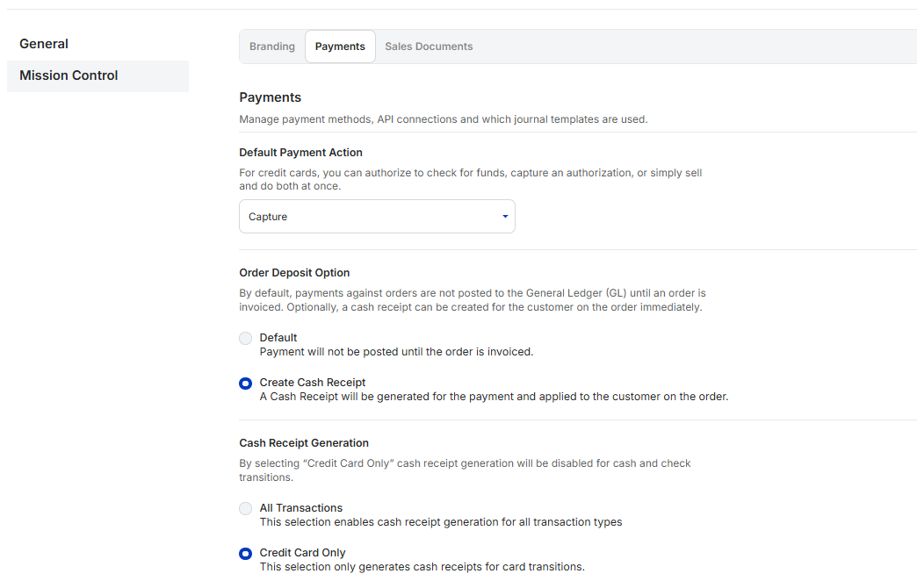
Task: Click the Order Deposit Option heading
Action: [x=294, y=273]
